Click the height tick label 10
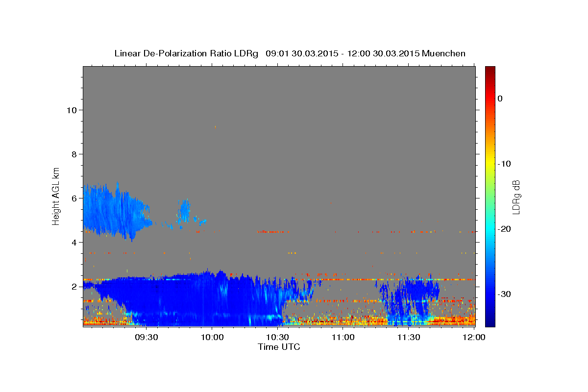 pyautogui.click(x=72, y=110)
